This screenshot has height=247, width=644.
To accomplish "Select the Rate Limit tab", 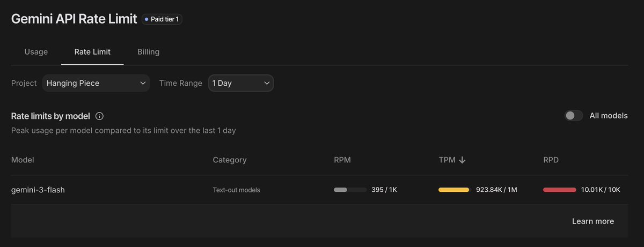I will pyautogui.click(x=92, y=52).
